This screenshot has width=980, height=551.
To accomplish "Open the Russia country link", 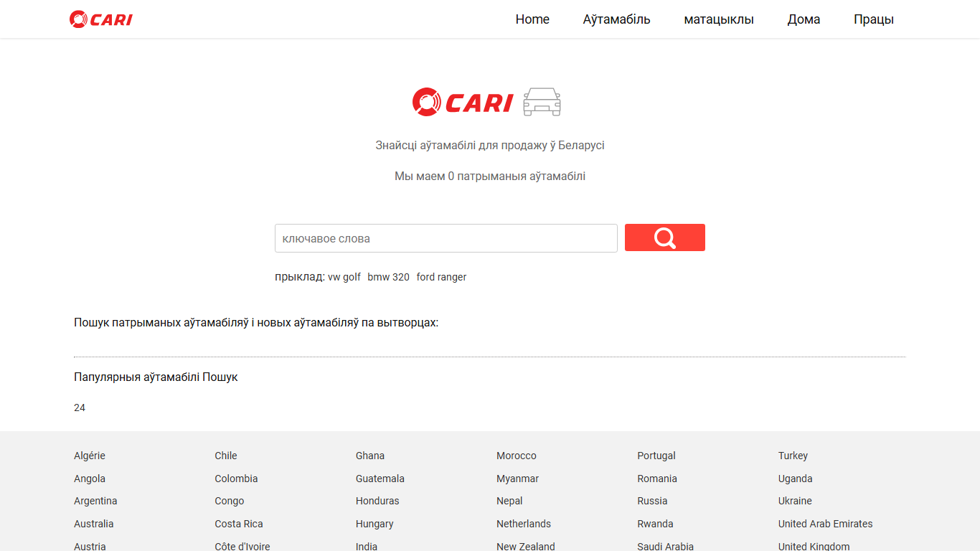I will coord(652,501).
